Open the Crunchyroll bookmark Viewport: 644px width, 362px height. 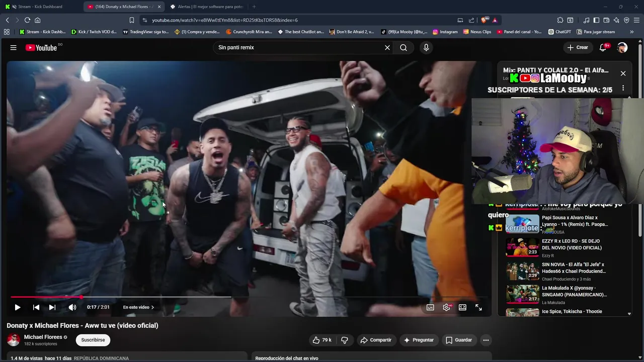249,32
